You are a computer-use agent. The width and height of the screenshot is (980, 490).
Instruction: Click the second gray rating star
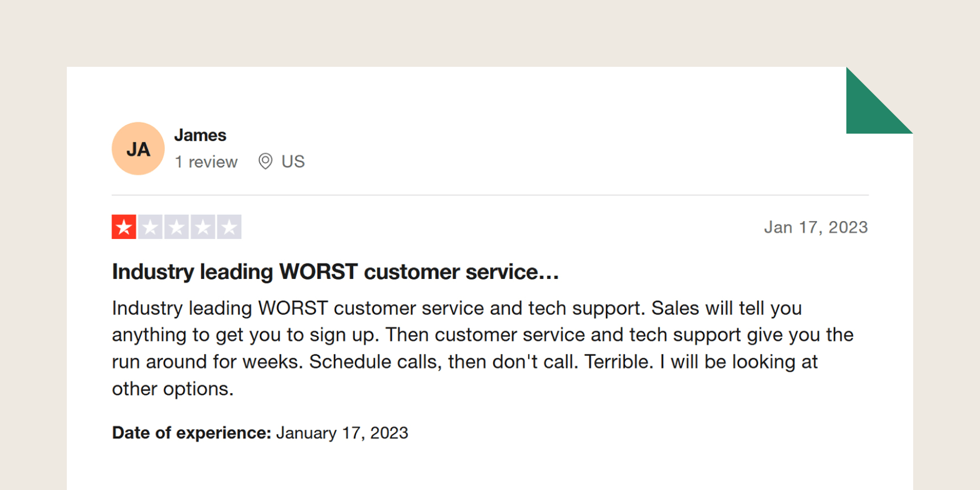[x=150, y=227]
